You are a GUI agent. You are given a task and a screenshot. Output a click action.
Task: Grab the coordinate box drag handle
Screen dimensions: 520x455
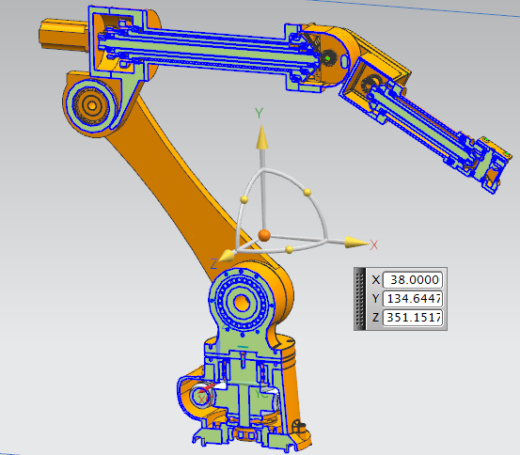pyautogui.click(x=360, y=299)
